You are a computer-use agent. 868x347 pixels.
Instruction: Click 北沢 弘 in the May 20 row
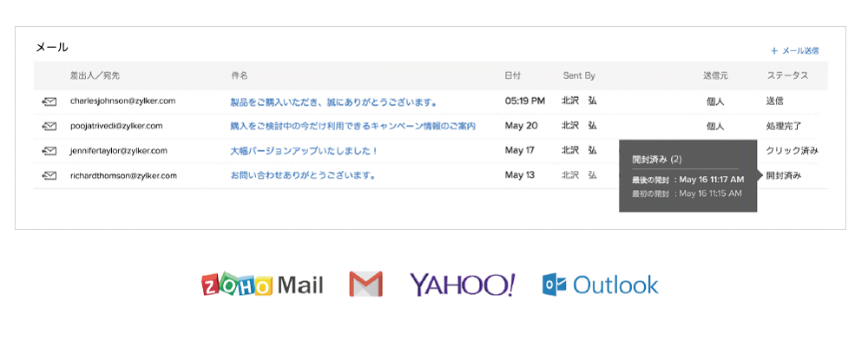[x=579, y=126]
